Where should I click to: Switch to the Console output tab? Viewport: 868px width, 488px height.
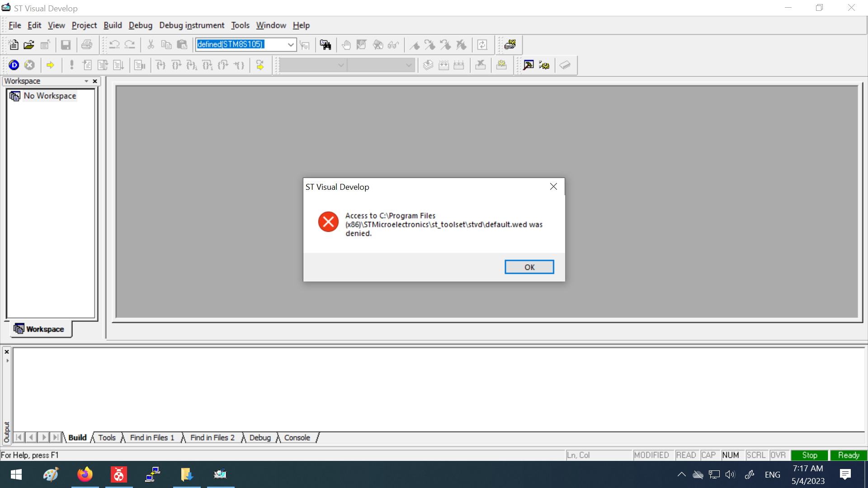[x=297, y=437]
